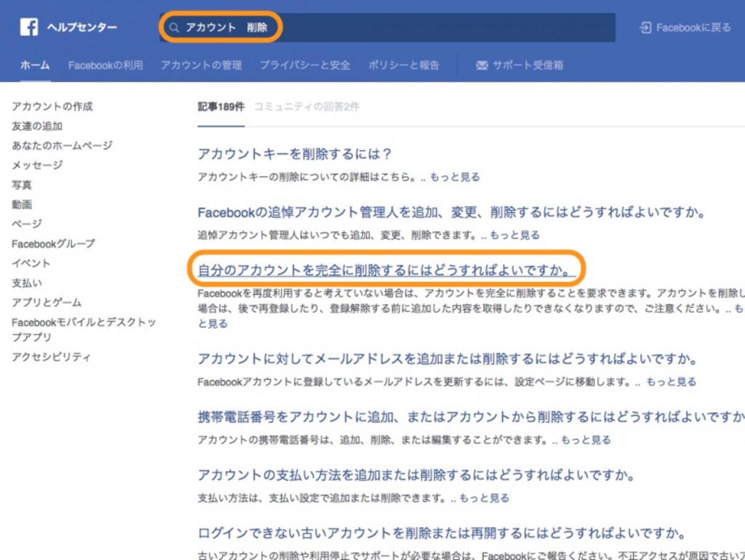
Task: Open sidebar link ページ
Action: tap(27, 224)
